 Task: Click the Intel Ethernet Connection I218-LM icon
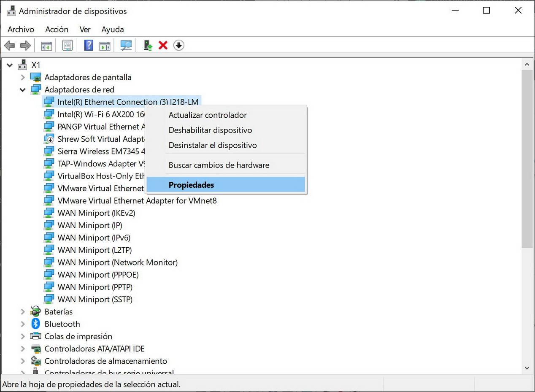(49, 102)
